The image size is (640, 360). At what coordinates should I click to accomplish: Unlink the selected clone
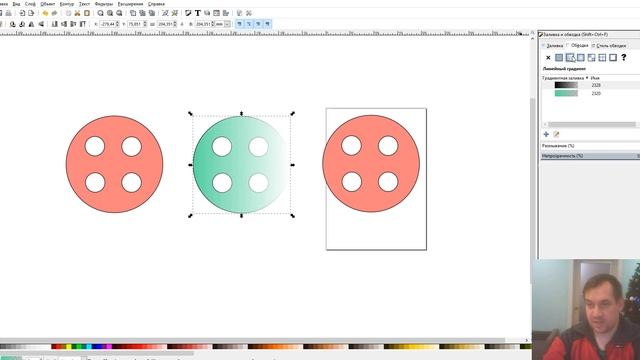pyautogui.click(x=151, y=13)
